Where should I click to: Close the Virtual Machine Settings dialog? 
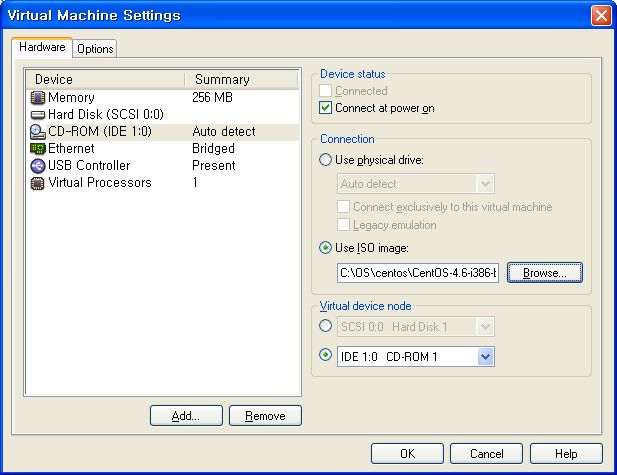pos(600,15)
